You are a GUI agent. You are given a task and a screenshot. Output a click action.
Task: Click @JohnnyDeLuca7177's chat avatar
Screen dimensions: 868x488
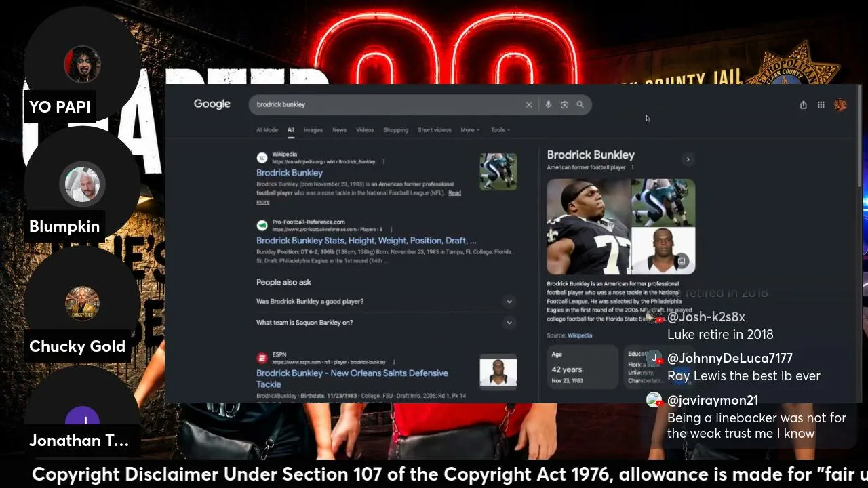tap(654, 359)
